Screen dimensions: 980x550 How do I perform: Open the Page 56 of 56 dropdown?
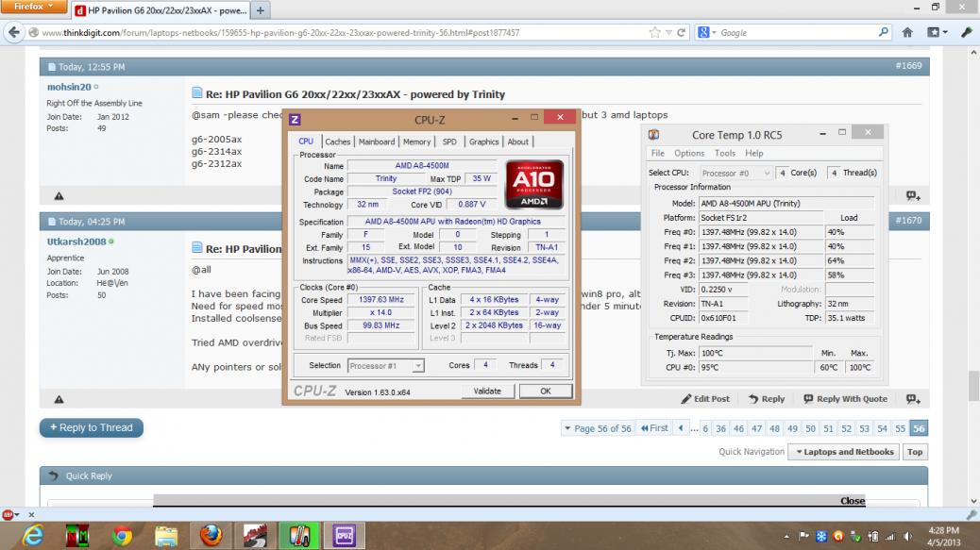tap(597, 428)
